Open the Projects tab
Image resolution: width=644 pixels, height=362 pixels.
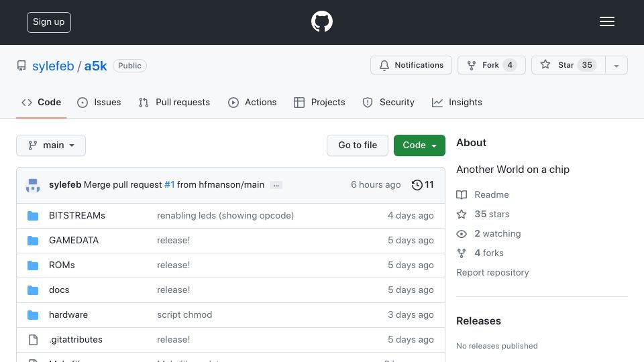point(319,102)
